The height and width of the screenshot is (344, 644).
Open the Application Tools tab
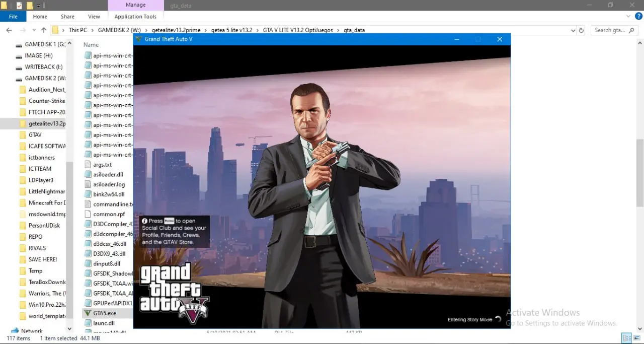click(136, 17)
